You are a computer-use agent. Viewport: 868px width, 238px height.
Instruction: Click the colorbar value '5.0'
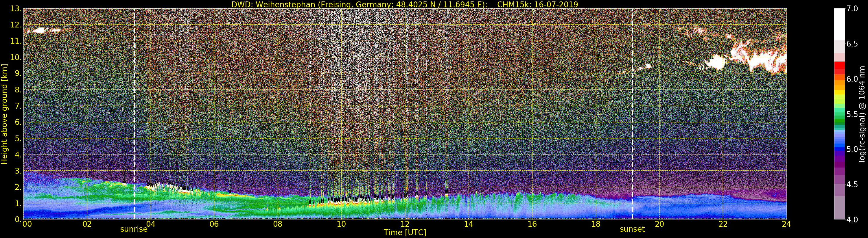click(852, 149)
